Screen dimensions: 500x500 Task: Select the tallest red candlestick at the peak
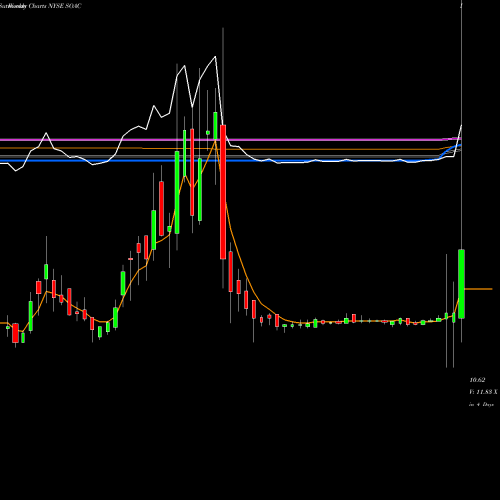(x=223, y=192)
